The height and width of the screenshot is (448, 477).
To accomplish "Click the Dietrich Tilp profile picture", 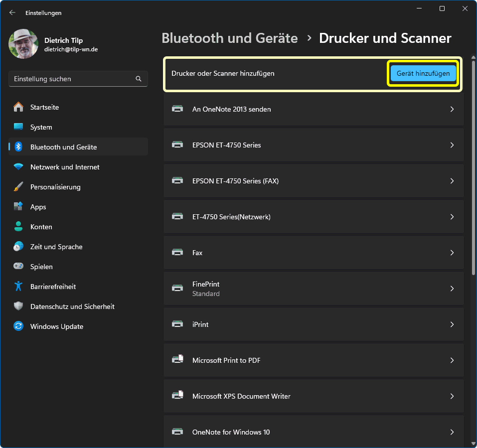I will coord(23,44).
